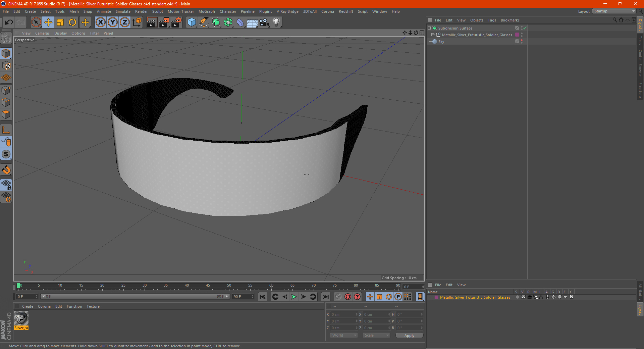Click the timeline preview range slider
Viewport: 644px width, 349px height.
tap(135, 297)
